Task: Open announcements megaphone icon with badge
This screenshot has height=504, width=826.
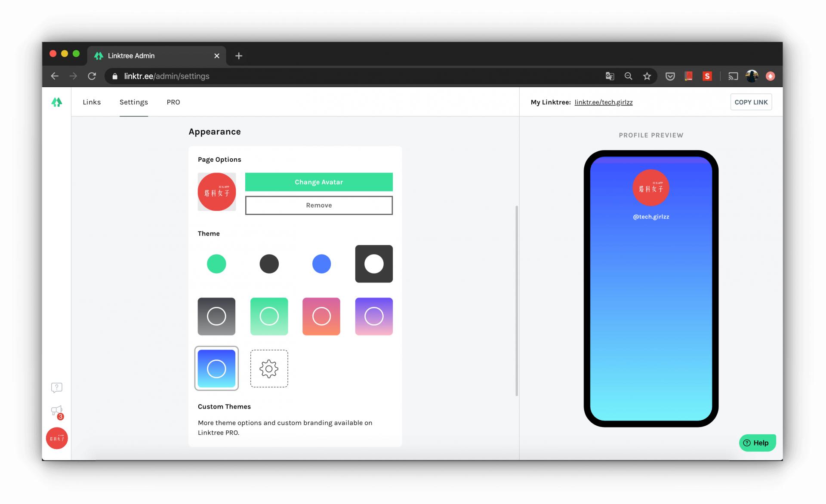Action: (x=57, y=412)
